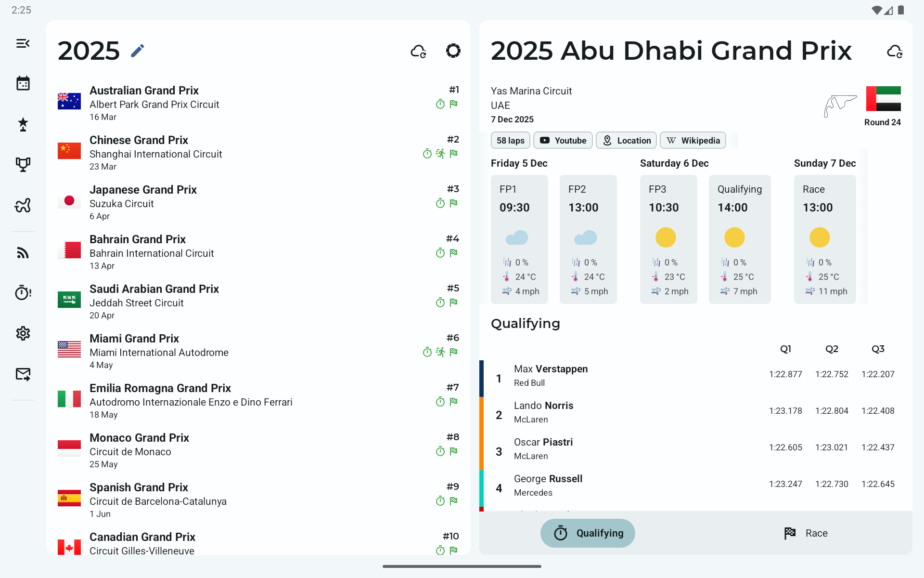The height and width of the screenshot is (578, 924).
Task: Open the circuits track icon in sidebar
Action: click(x=23, y=206)
